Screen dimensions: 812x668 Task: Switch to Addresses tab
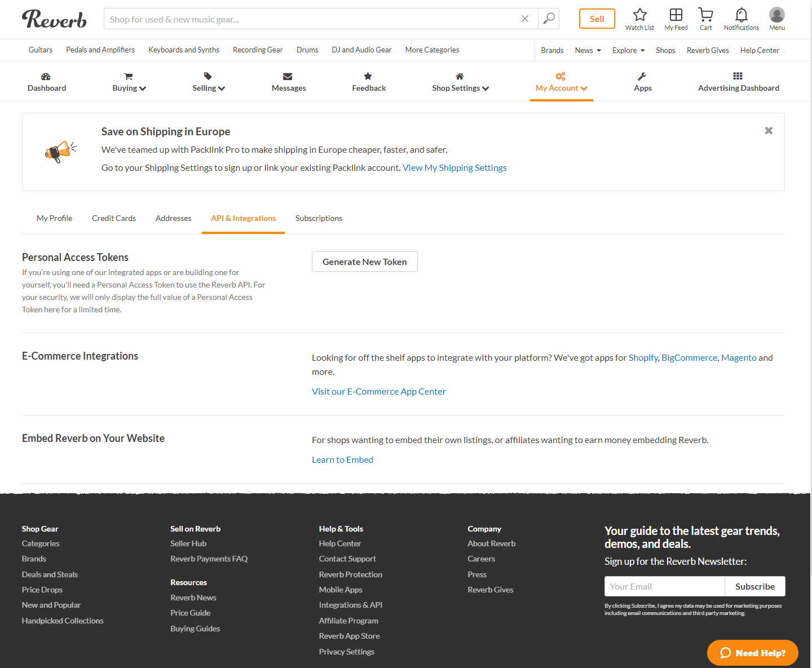coord(173,218)
